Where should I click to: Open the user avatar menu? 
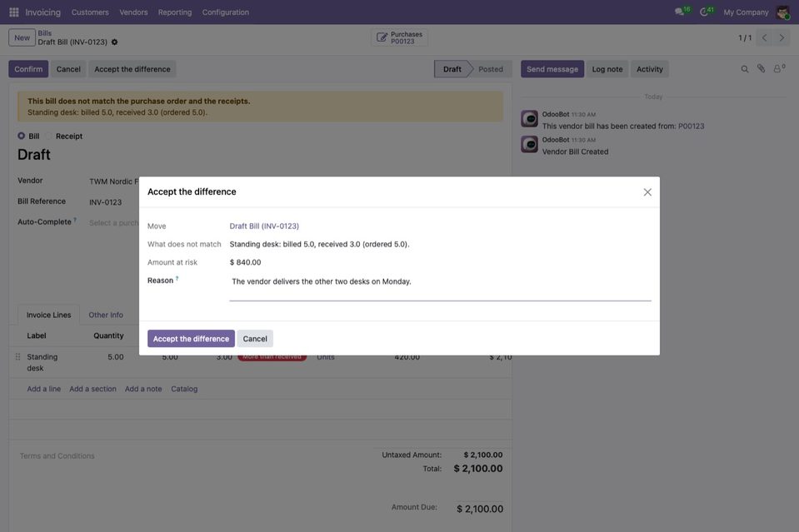click(782, 12)
